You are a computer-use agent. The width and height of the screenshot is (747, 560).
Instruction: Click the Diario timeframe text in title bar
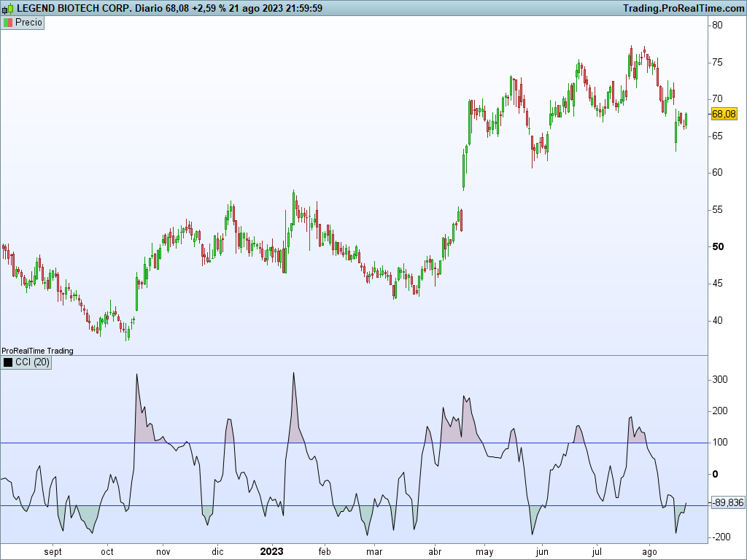click(149, 8)
